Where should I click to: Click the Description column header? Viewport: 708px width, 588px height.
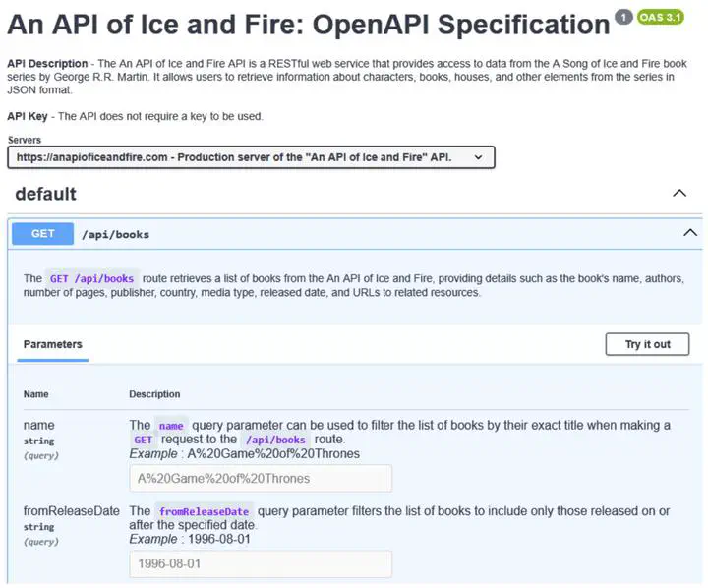point(154,394)
